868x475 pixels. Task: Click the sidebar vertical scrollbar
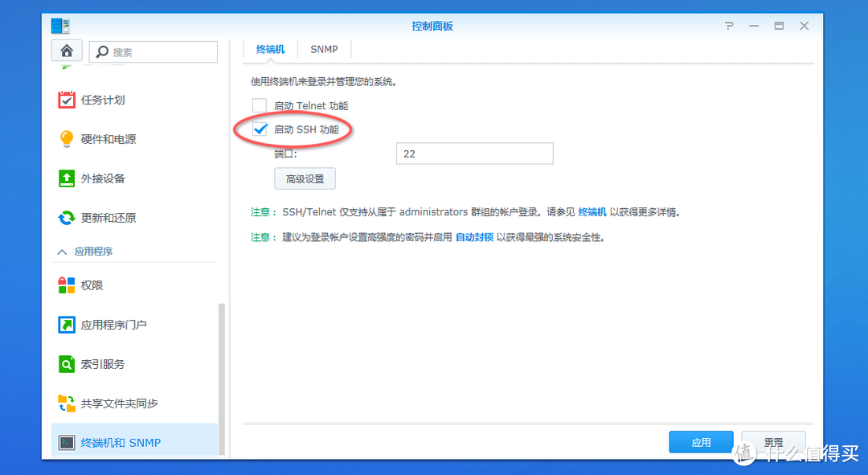(x=222, y=379)
